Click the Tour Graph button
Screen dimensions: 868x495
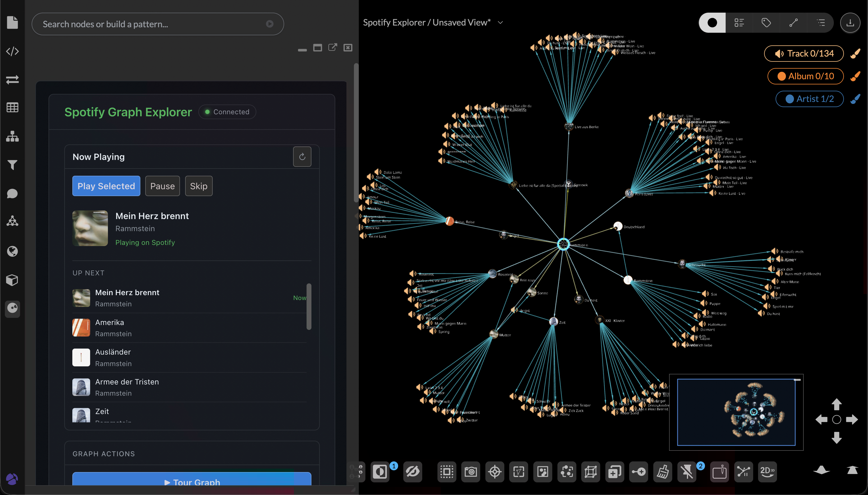click(x=192, y=479)
